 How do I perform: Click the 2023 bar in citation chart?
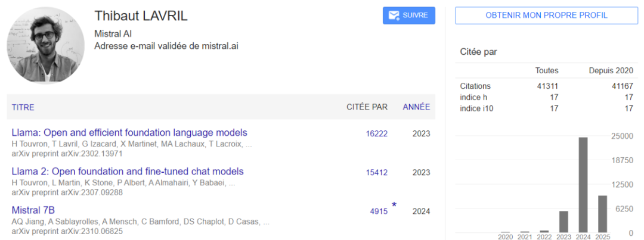(x=563, y=222)
